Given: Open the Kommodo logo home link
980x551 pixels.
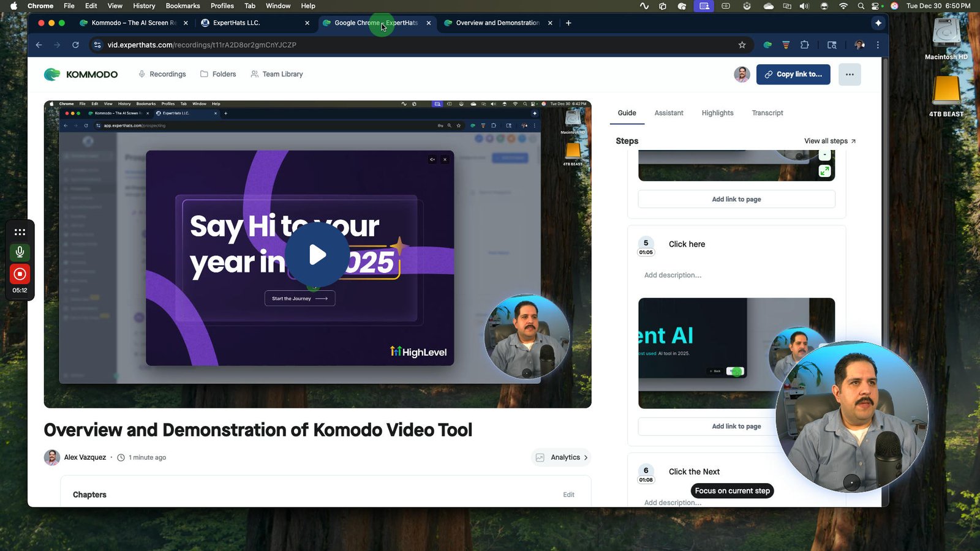Looking at the screenshot, I should coord(81,74).
